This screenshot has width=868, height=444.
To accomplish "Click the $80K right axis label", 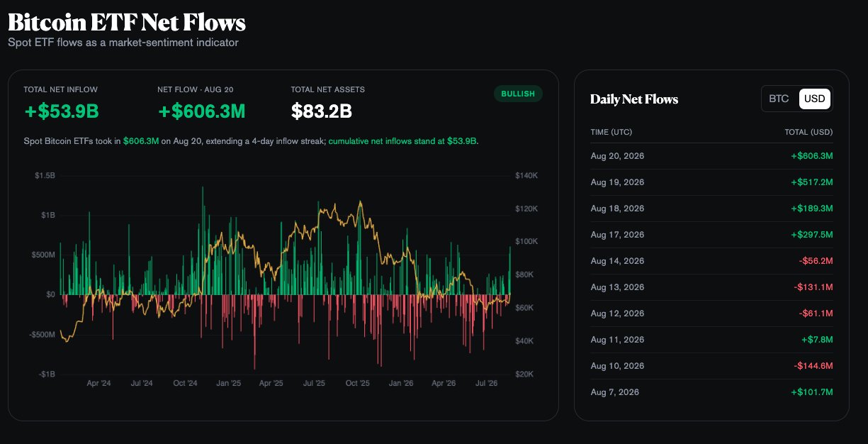I will click(525, 274).
